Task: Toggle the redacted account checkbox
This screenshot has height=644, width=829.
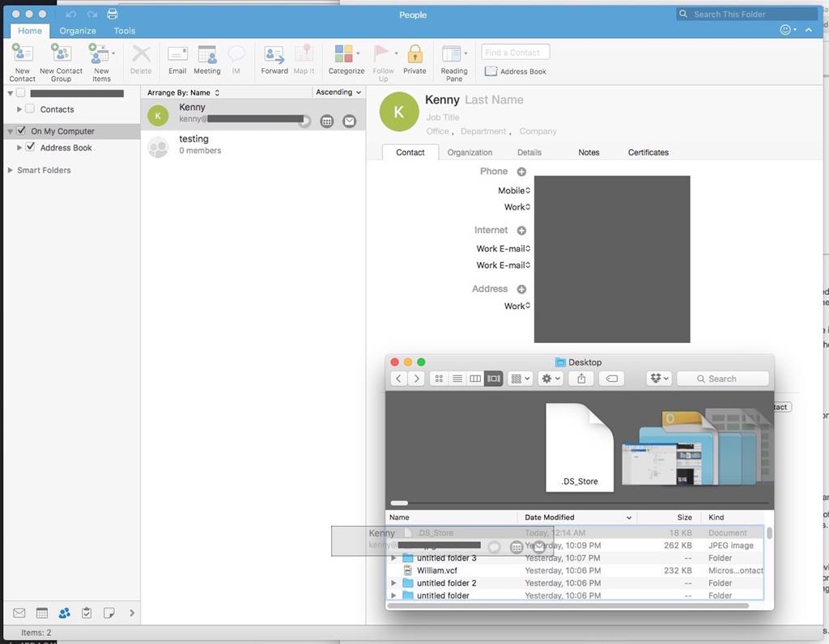Action: click(x=21, y=93)
